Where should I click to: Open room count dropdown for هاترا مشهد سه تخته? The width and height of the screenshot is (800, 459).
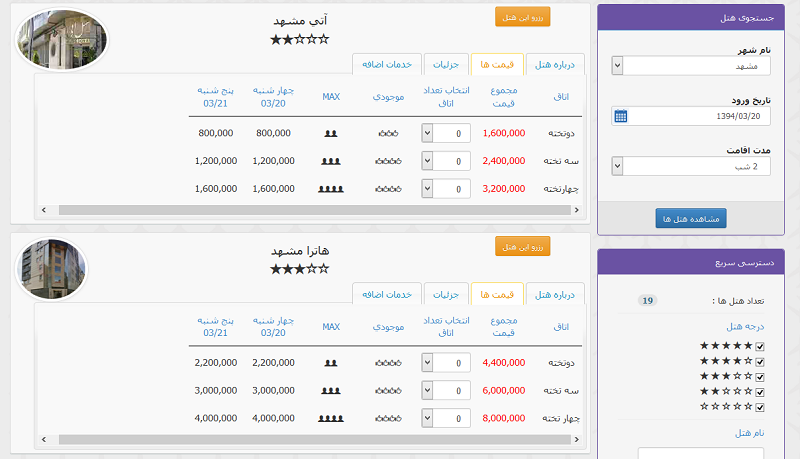click(446, 391)
